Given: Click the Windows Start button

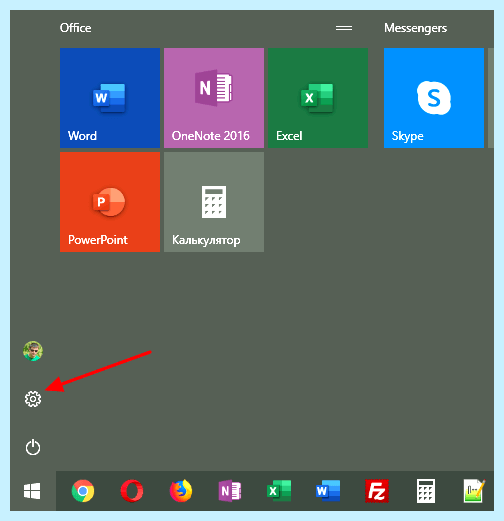Looking at the screenshot, I should pyautogui.click(x=32, y=491).
